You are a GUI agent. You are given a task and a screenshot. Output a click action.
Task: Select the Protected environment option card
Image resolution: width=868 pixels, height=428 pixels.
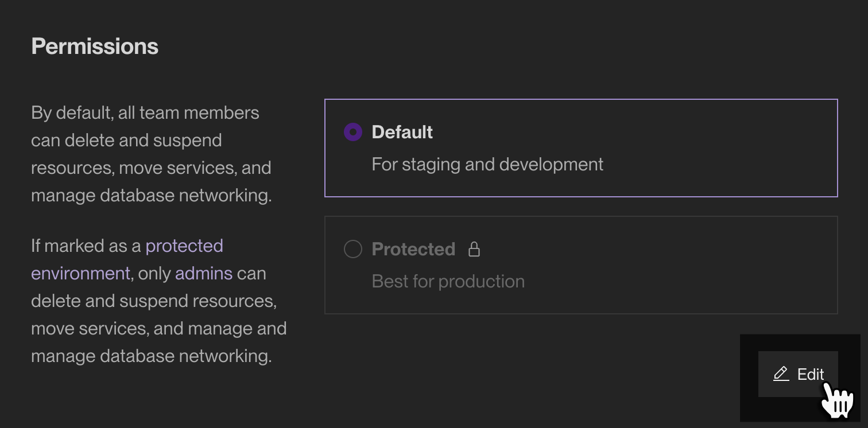tap(581, 264)
